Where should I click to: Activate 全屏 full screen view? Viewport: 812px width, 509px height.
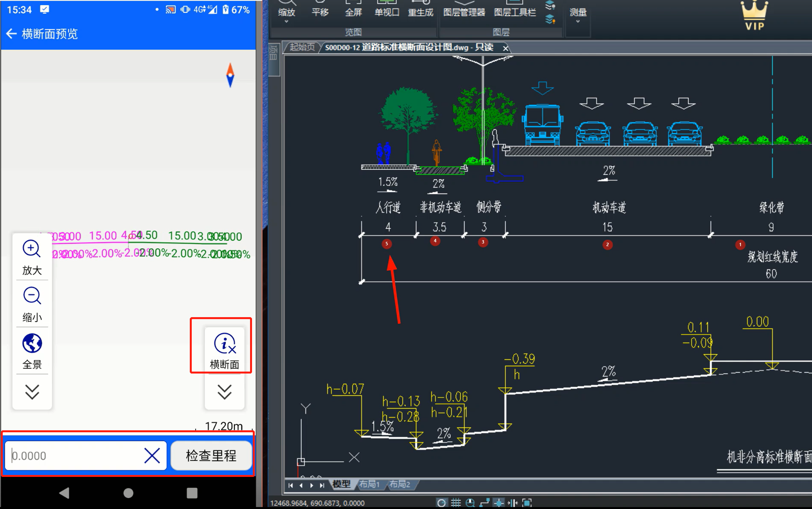click(x=353, y=9)
